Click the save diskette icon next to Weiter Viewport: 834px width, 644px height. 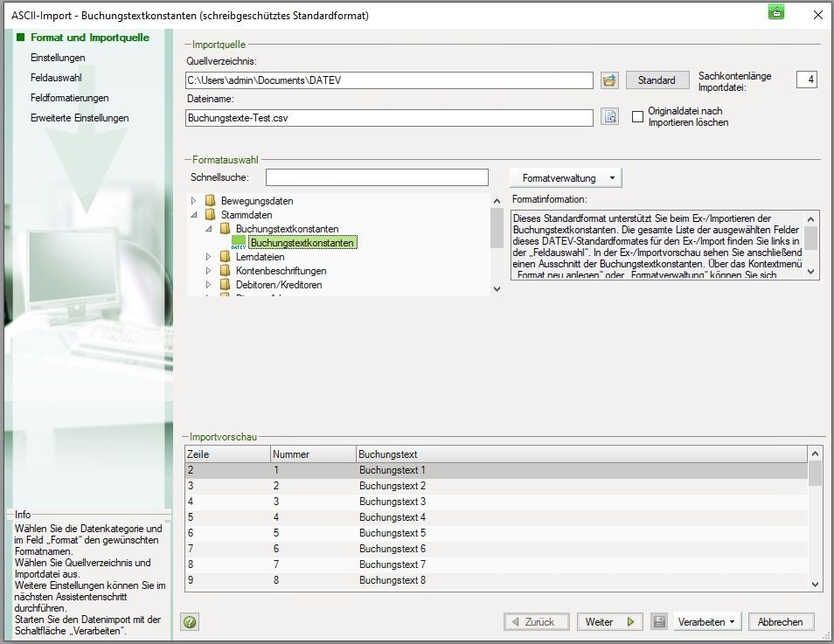(x=659, y=621)
